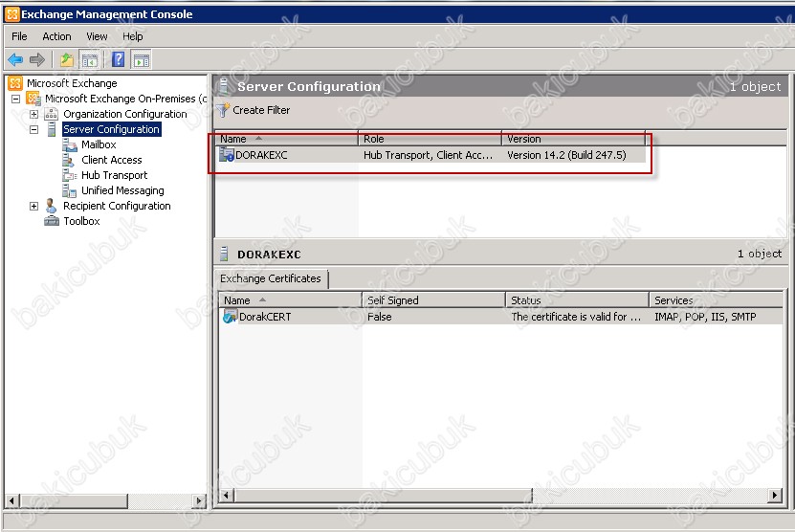This screenshot has height=532, width=795.
Task: Expand the Organization Configuration node
Action: pos(34,114)
